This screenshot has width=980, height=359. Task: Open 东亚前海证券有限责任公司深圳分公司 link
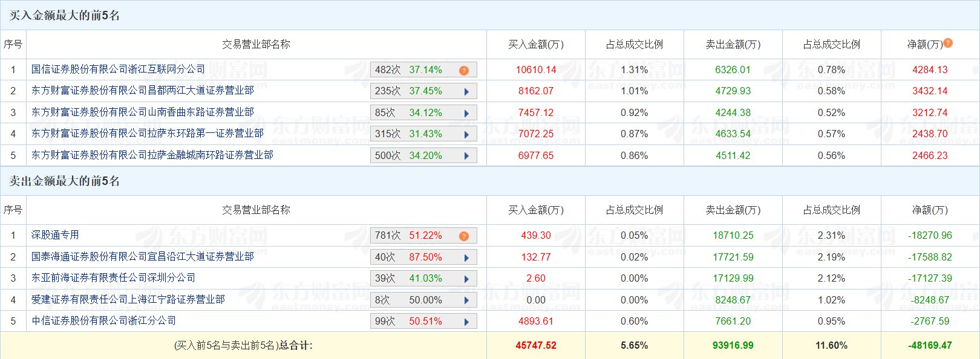114,278
